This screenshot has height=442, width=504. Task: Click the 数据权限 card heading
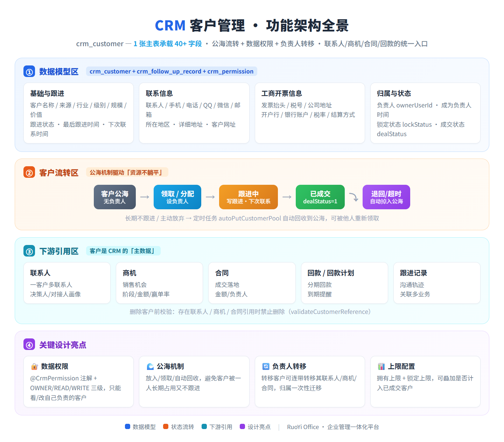pos(55,366)
